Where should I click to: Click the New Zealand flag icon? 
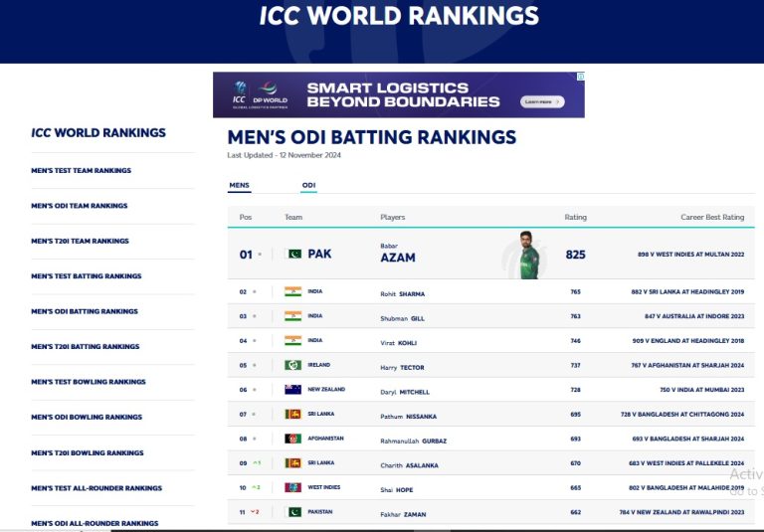coord(292,389)
